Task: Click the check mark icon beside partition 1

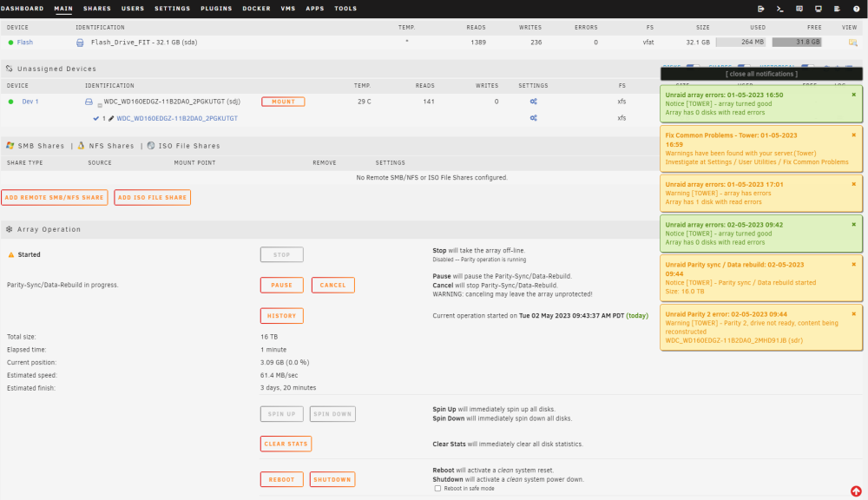Action: (x=96, y=119)
